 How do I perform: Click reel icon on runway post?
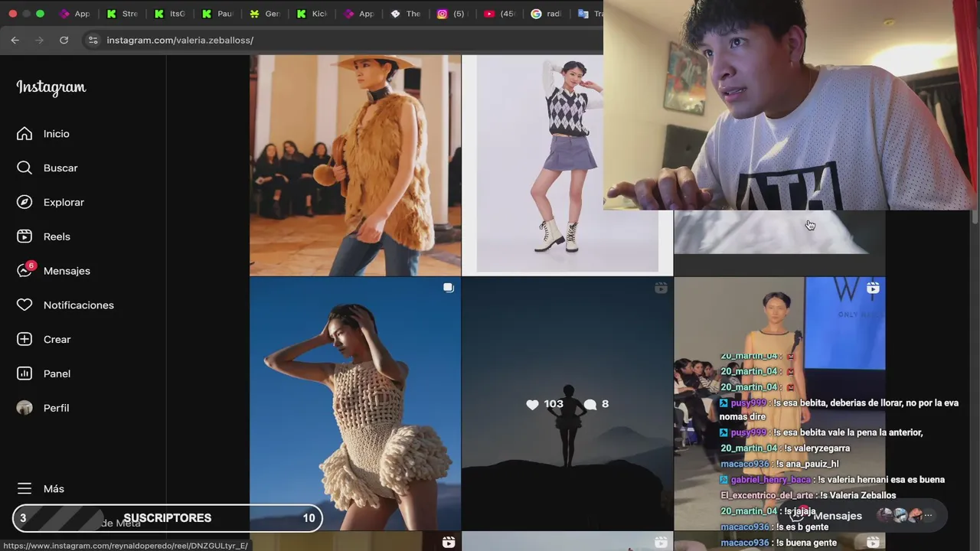coord(873,289)
